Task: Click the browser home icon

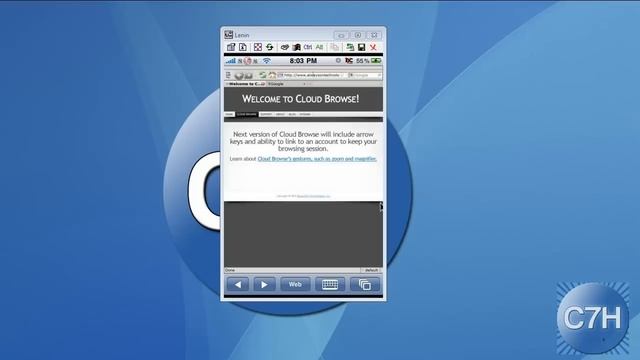Action: point(272,75)
